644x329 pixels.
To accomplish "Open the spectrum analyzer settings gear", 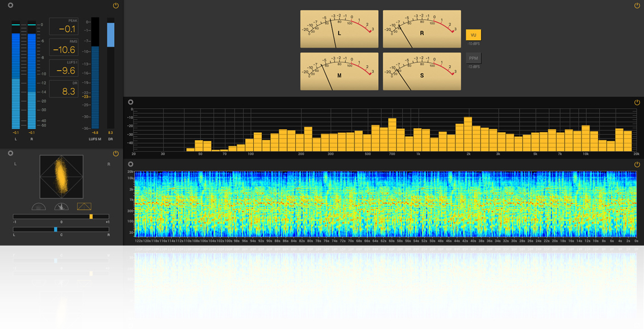I will pyautogui.click(x=131, y=103).
